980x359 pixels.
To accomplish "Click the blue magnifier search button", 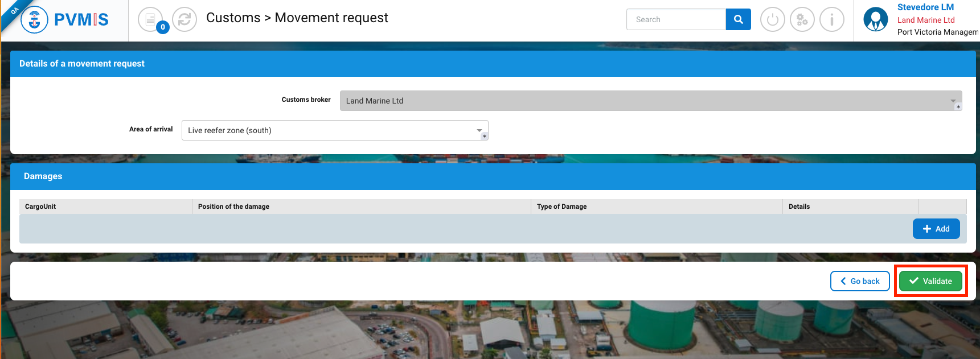I will tap(738, 19).
